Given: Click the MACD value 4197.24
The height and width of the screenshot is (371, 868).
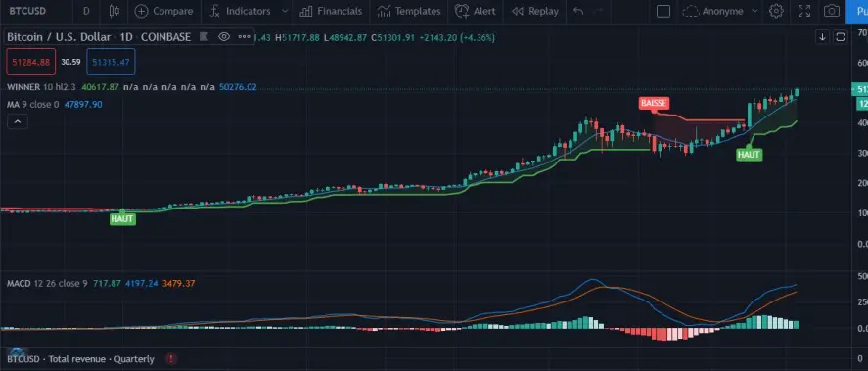Looking at the screenshot, I should coord(142,284).
